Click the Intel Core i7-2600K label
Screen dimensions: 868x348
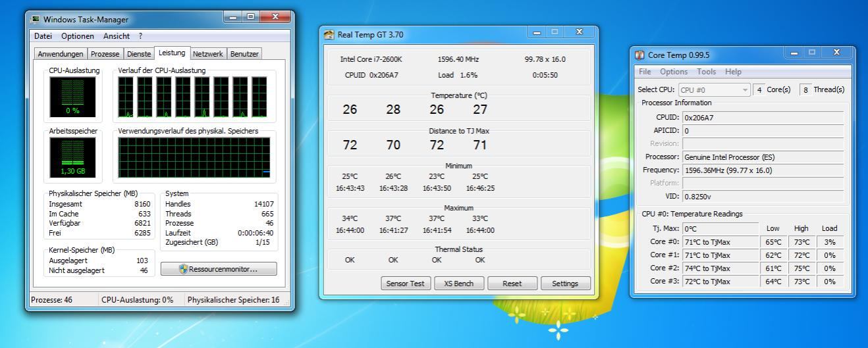(x=369, y=59)
